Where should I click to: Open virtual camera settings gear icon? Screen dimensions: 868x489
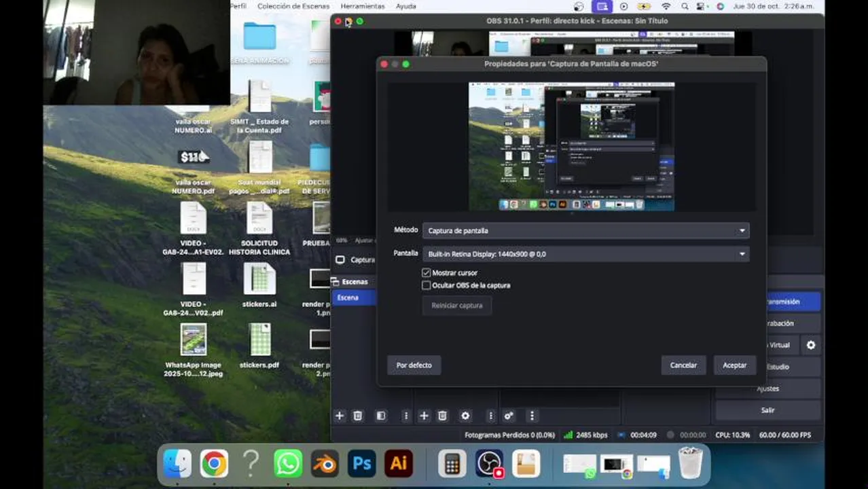click(811, 345)
